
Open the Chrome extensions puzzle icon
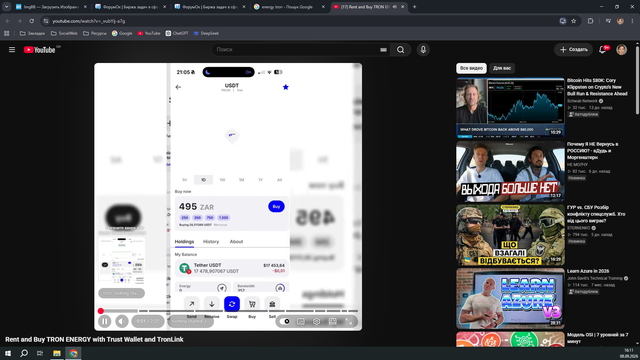[590, 21]
